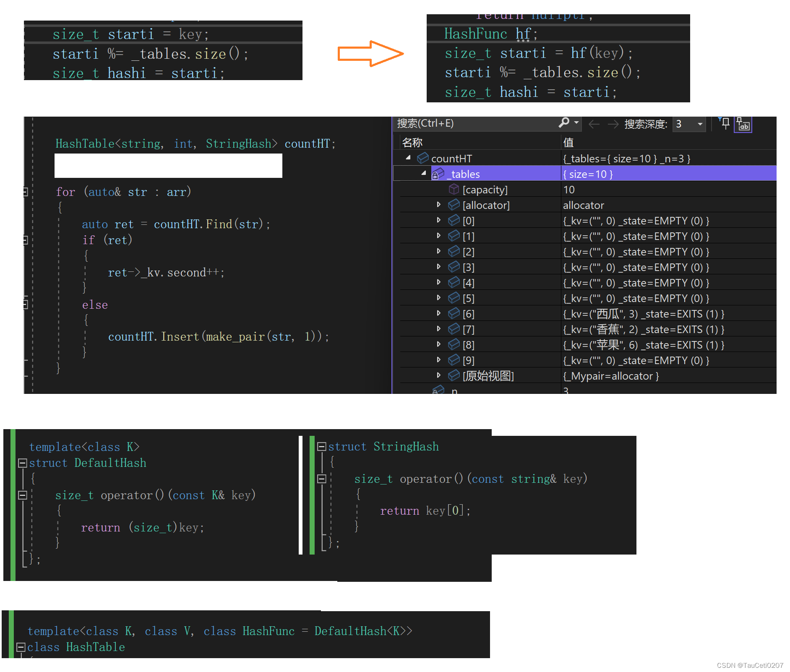Click the value of element [6] 西瓜
The height and width of the screenshot is (672, 790).
tap(644, 314)
